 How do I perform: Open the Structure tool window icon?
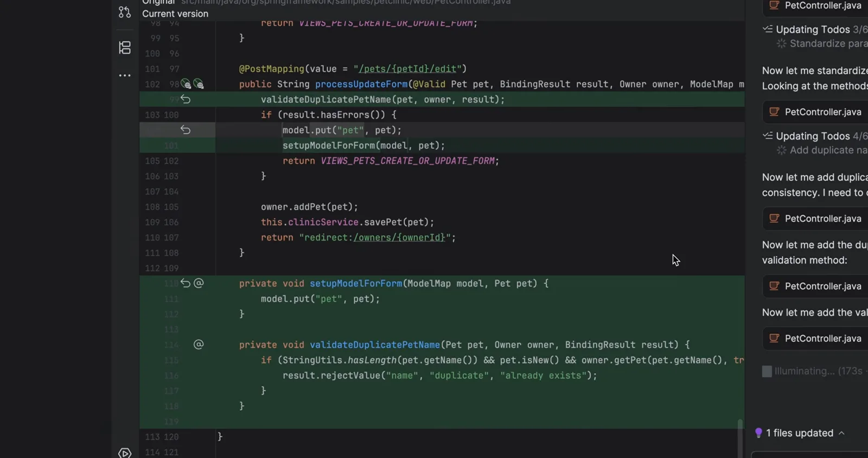point(125,48)
